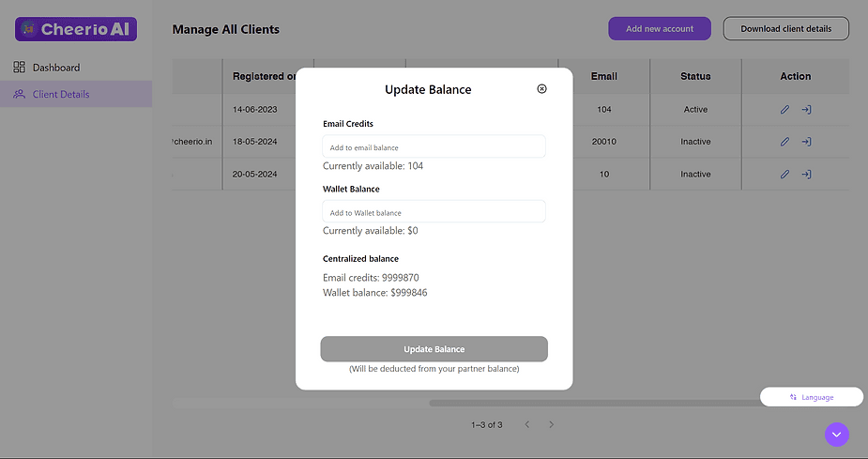The width and height of the screenshot is (868, 459).
Task: Click the horizontal table scrollbar
Action: click(x=595, y=403)
